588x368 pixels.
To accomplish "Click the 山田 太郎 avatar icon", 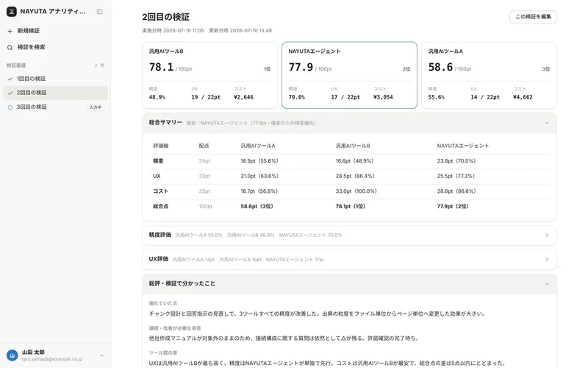I will pos(12,355).
